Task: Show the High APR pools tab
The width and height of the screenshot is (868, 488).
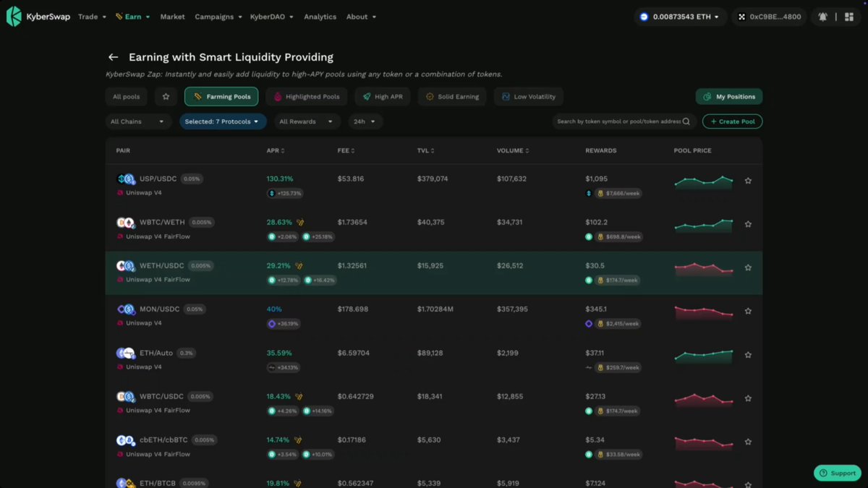Action: (x=383, y=96)
